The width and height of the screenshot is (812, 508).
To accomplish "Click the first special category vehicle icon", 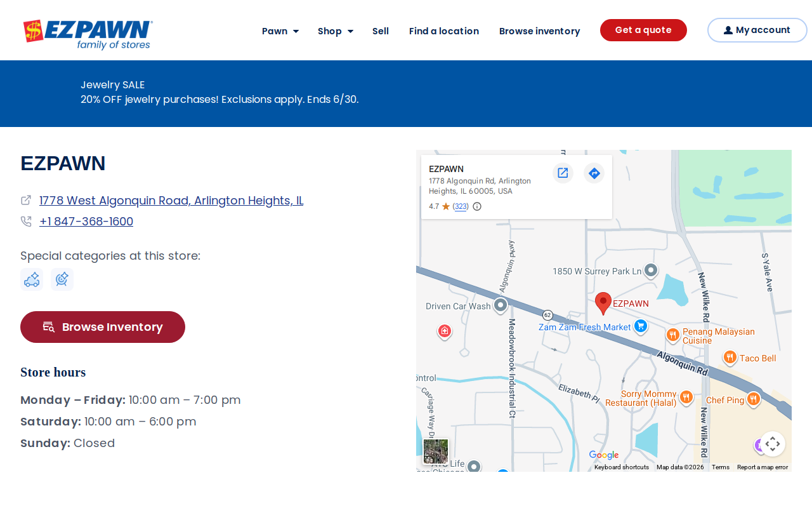I will [32, 279].
